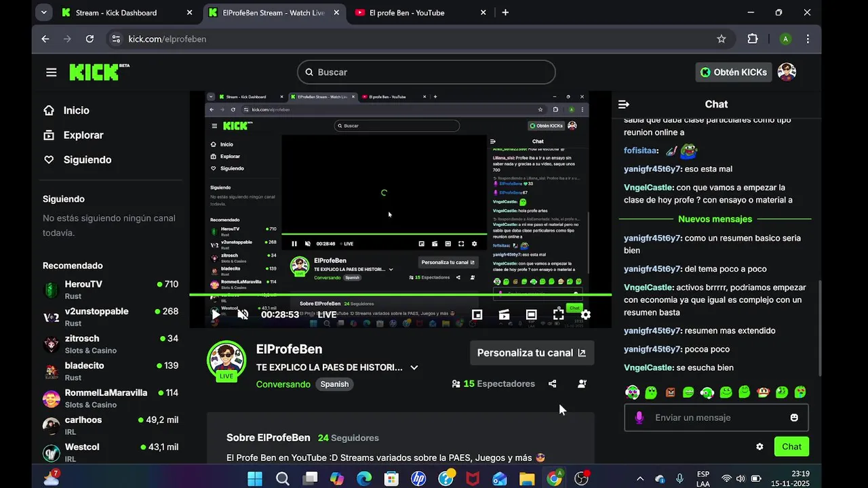Click the ElProfeBen channel avatar
868x488 pixels.
(x=226, y=361)
